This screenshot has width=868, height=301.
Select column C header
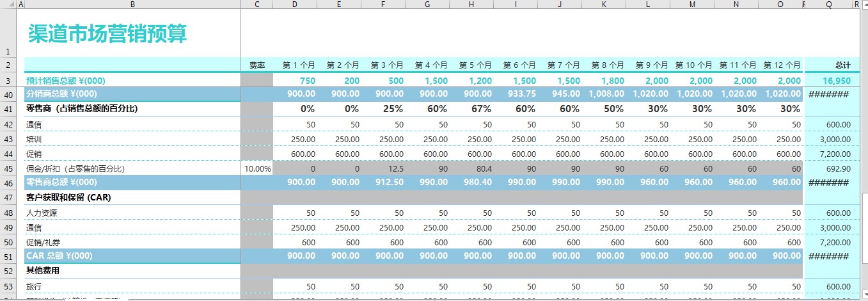pos(256,5)
